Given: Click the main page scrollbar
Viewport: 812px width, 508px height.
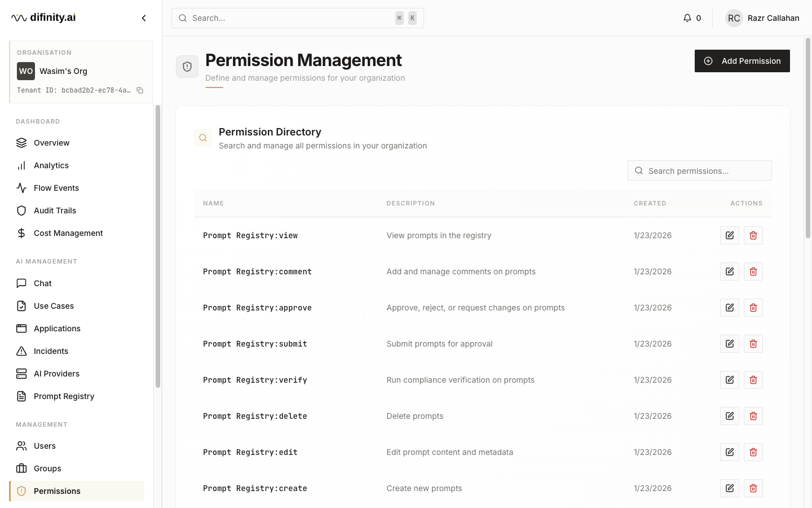Looking at the screenshot, I should point(808,138).
